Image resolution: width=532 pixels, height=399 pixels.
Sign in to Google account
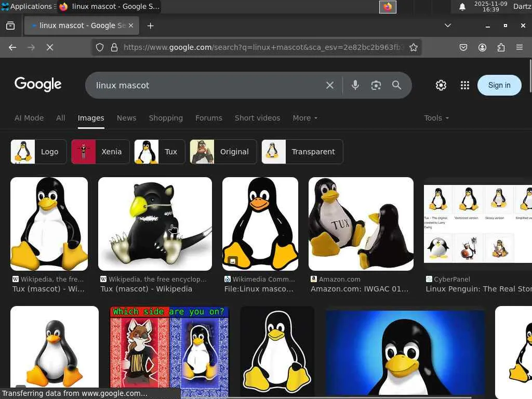click(x=499, y=85)
